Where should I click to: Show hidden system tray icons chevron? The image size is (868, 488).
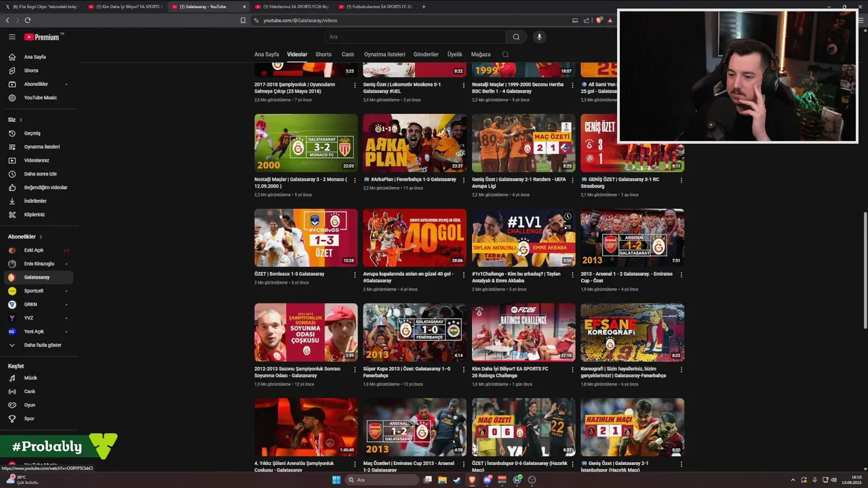coord(793,480)
